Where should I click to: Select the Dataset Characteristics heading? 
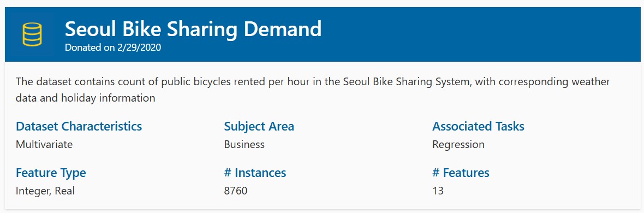tap(79, 126)
